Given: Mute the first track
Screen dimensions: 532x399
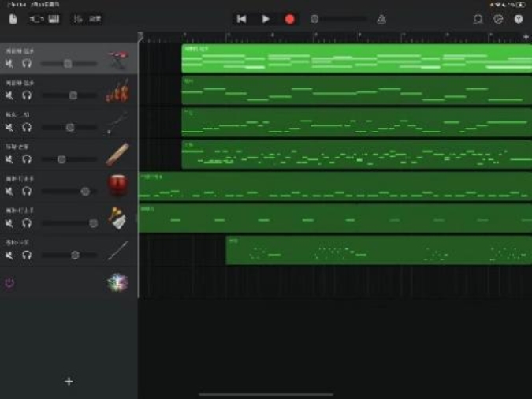Looking at the screenshot, I should 9,63.
